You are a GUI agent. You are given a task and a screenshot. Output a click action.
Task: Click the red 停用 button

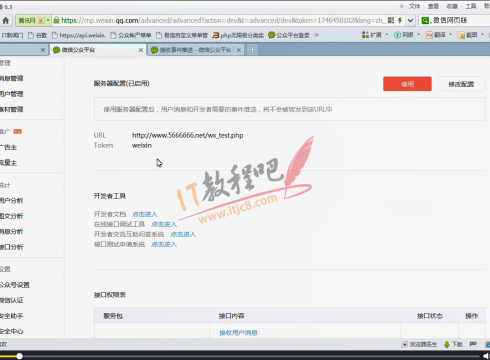[407, 84]
